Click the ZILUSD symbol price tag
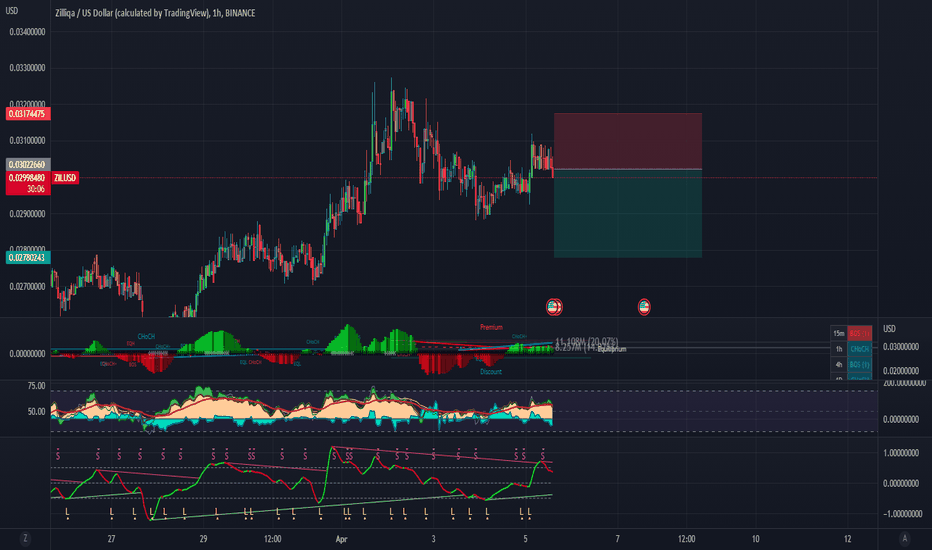The image size is (932, 550). tap(65, 178)
